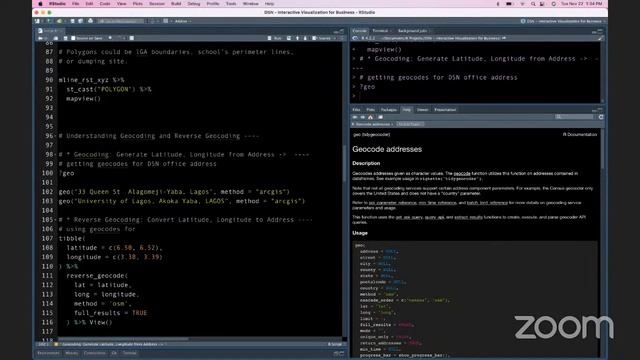
Task: Open the Geocode addresses topic dropdown
Action: pyautogui.click(x=372, y=124)
